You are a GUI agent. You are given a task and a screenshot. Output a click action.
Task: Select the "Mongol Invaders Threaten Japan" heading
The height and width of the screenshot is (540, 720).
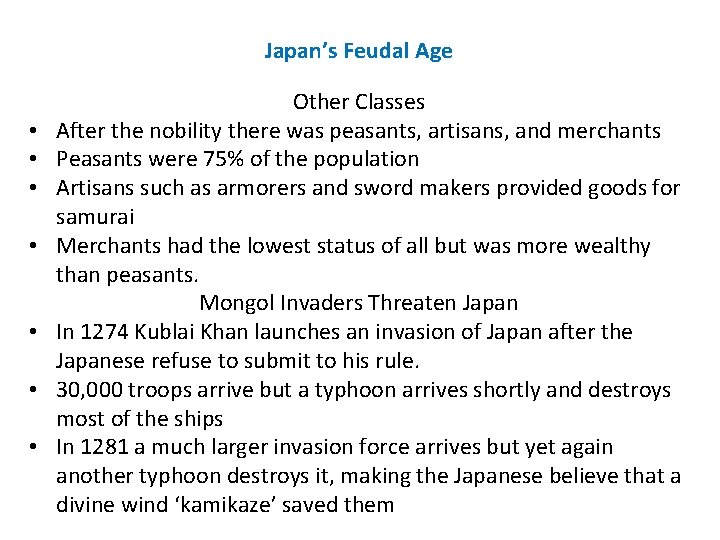[x=359, y=303]
